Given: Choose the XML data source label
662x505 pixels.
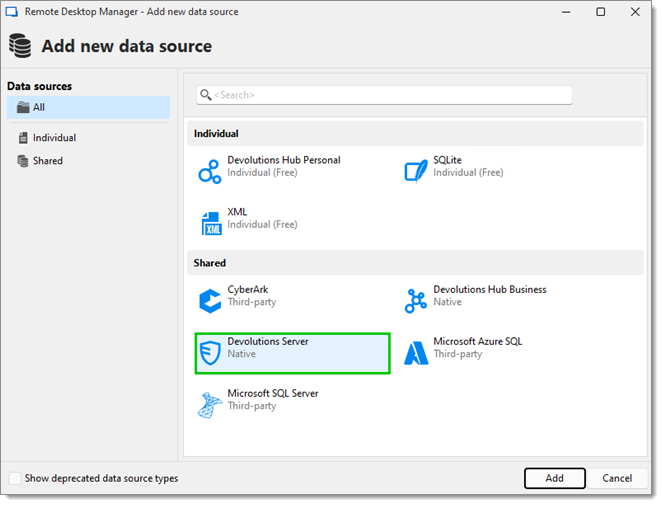Looking at the screenshot, I should click(x=237, y=212).
